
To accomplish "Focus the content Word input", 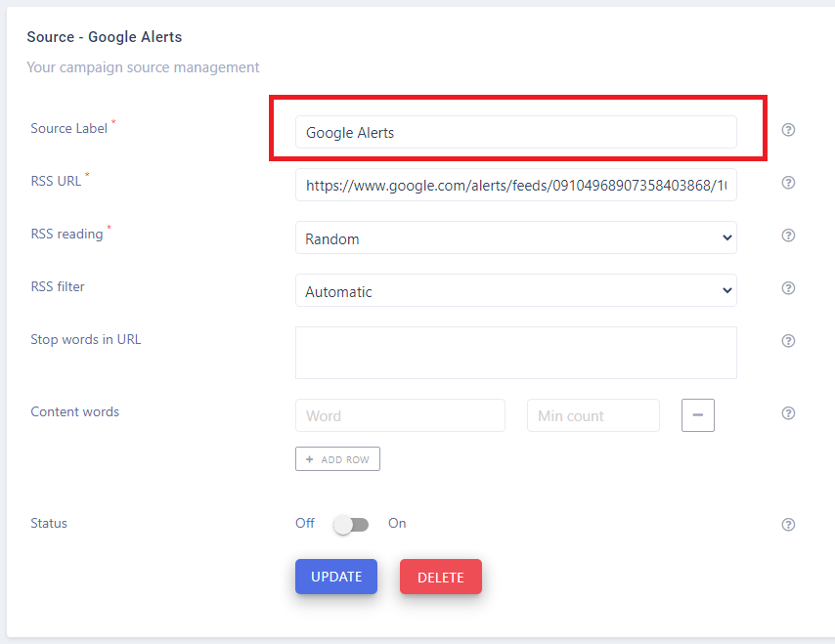I will tap(400, 415).
